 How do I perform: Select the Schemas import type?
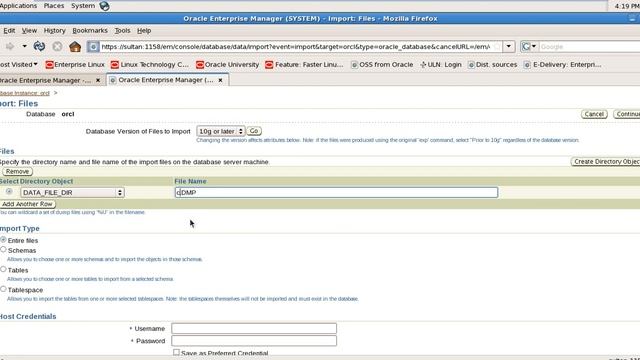[x=3, y=249]
